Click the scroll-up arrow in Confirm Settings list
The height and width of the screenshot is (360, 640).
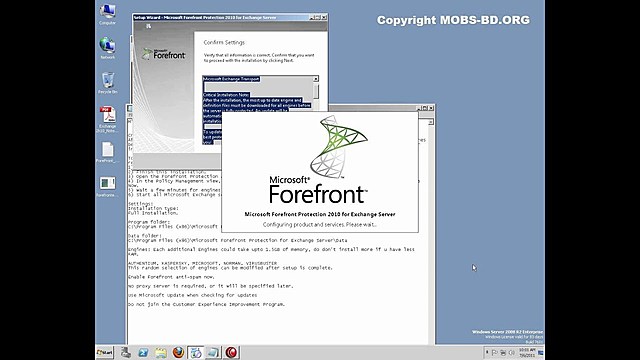point(316,79)
